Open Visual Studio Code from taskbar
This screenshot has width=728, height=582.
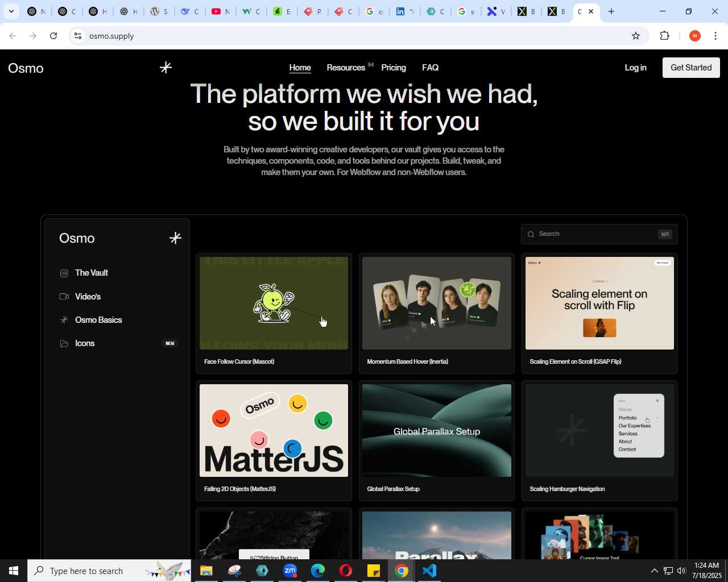[429, 571]
